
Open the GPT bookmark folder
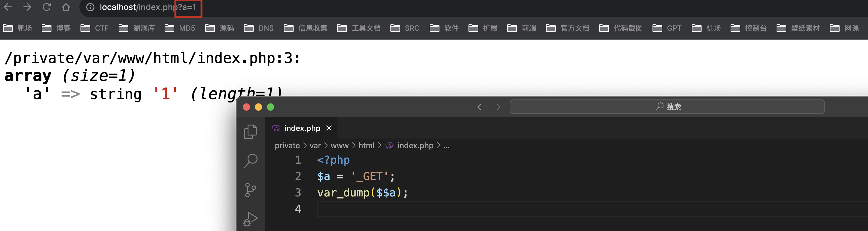coord(667,28)
